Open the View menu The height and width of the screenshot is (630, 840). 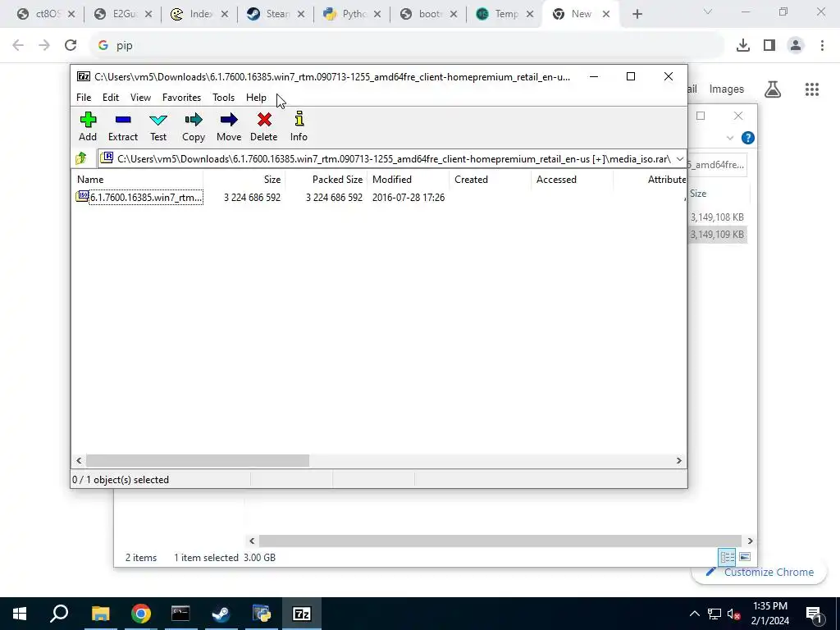140,98
